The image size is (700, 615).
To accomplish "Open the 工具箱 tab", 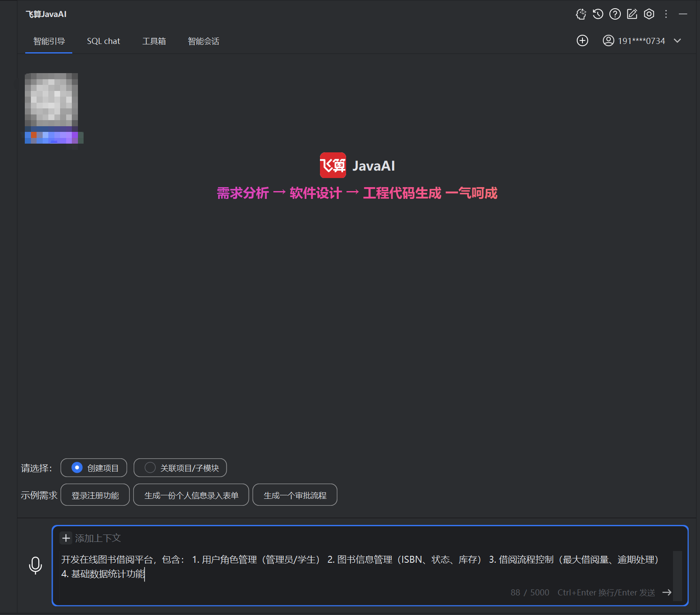I will 155,40.
